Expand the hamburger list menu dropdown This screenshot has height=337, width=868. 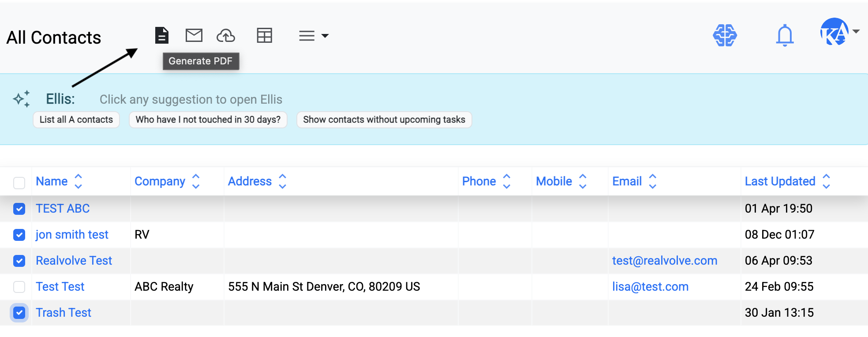(x=313, y=36)
